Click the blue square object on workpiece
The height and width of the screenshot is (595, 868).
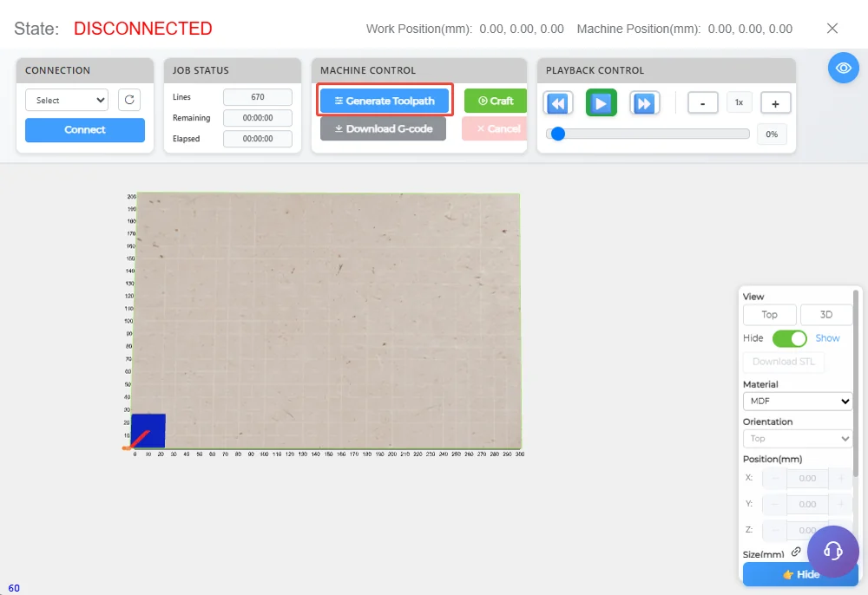tap(148, 431)
